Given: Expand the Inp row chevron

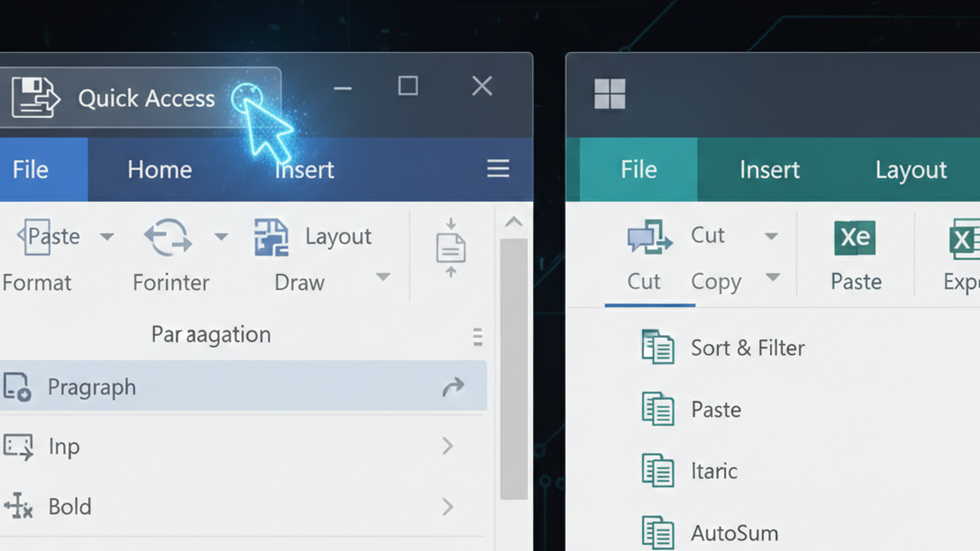Looking at the screenshot, I should [448, 446].
